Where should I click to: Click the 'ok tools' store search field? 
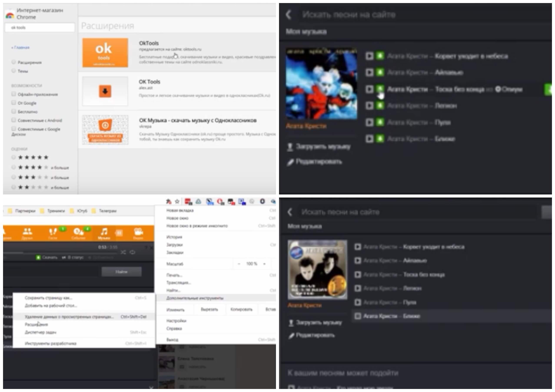[40, 28]
